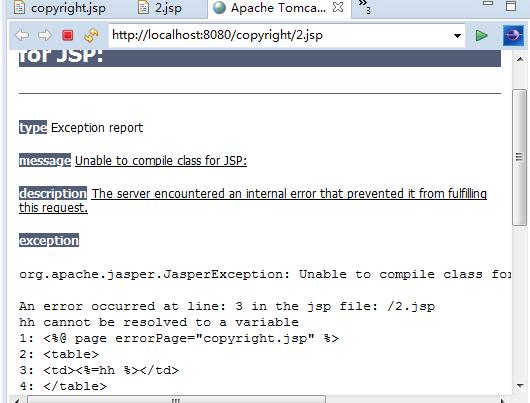Click the globe icon on Apache Tomcat tab
The width and height of the screenshot is (530, 403).
[x=219, y=7]
